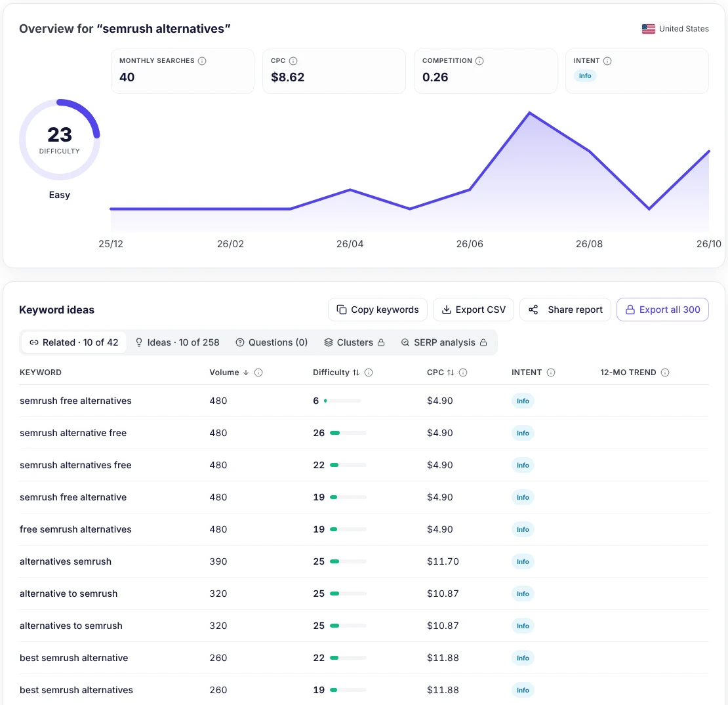Click keyword best semrush alternatives

(76, 690)
